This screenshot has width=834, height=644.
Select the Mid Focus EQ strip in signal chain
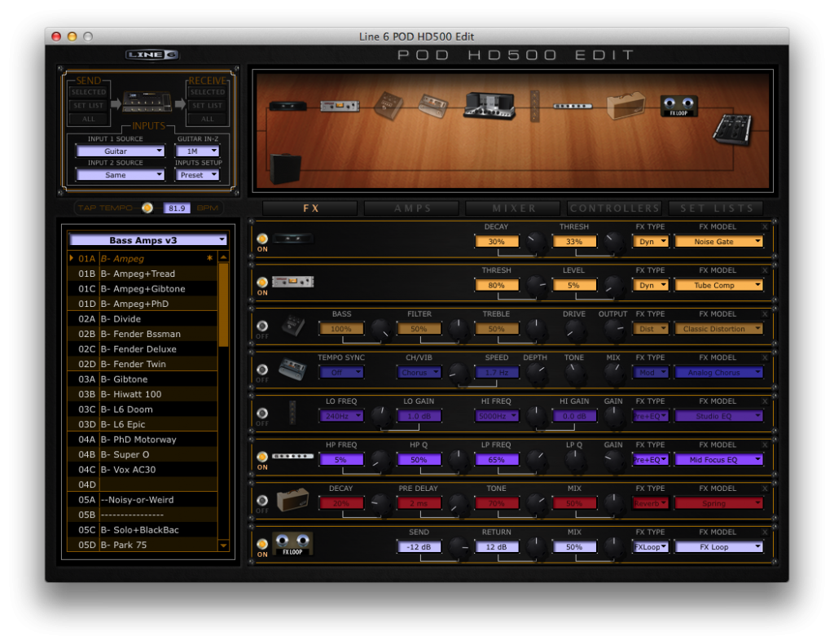[573, 106]
